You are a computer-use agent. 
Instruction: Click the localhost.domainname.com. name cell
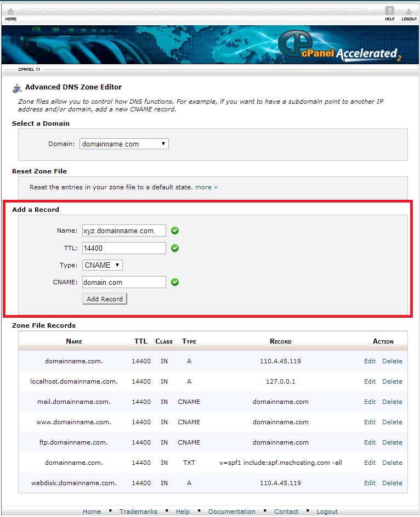pos(74,381)
